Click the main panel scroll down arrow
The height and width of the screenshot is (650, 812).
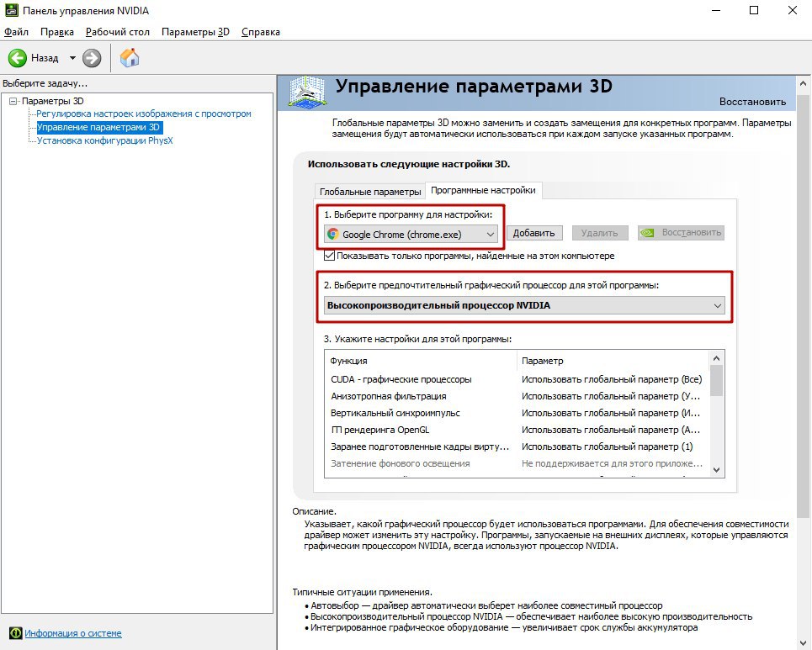[804, 642]
